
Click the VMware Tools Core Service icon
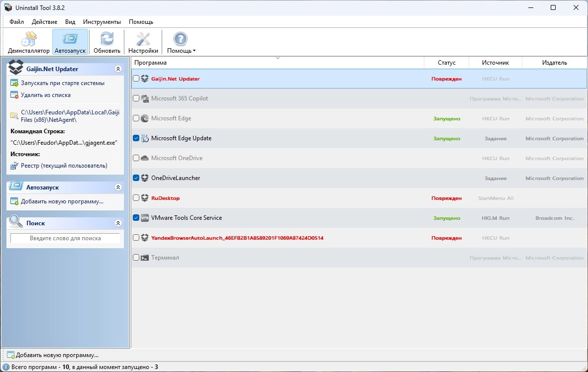pos(145,218)
